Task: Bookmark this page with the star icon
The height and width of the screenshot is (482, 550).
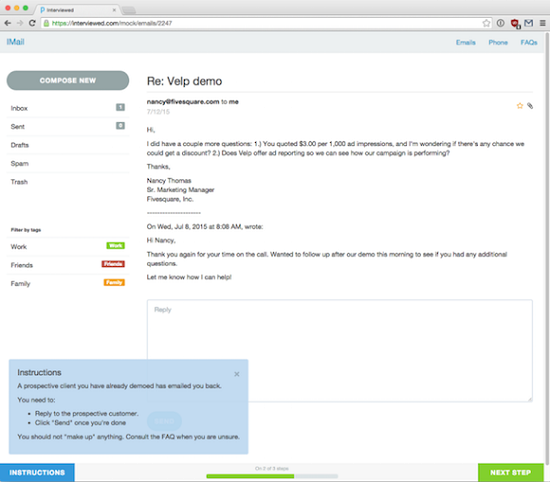Action: pyautogui.click(x=486, y=23)
